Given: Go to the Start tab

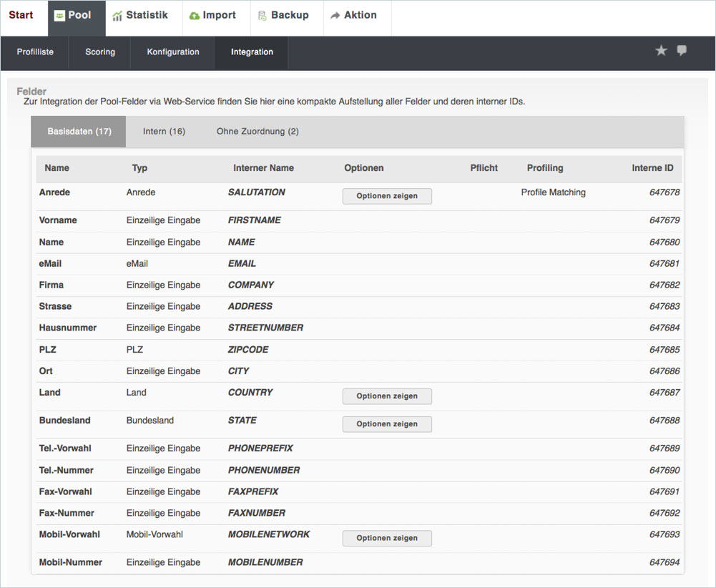Looking at the screenshot, I should [x=21, y=16].
